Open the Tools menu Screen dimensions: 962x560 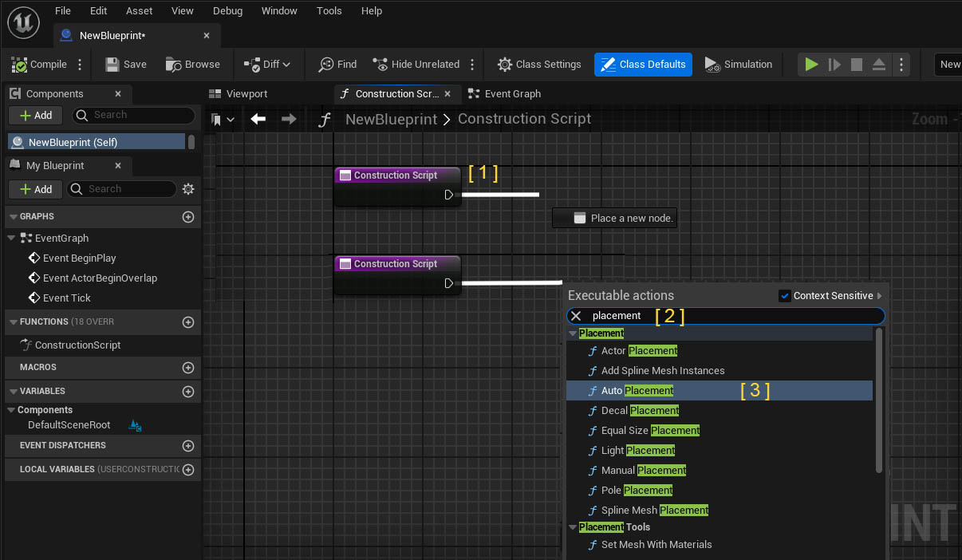coord(329,10)
